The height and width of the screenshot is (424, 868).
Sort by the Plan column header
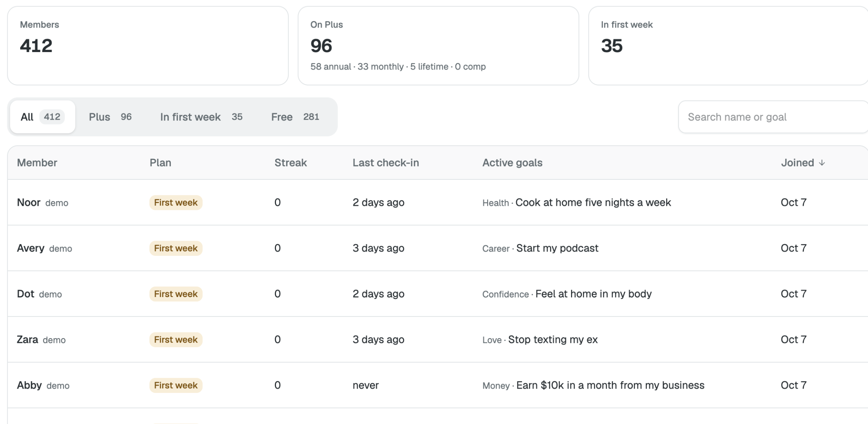(160, 163)
